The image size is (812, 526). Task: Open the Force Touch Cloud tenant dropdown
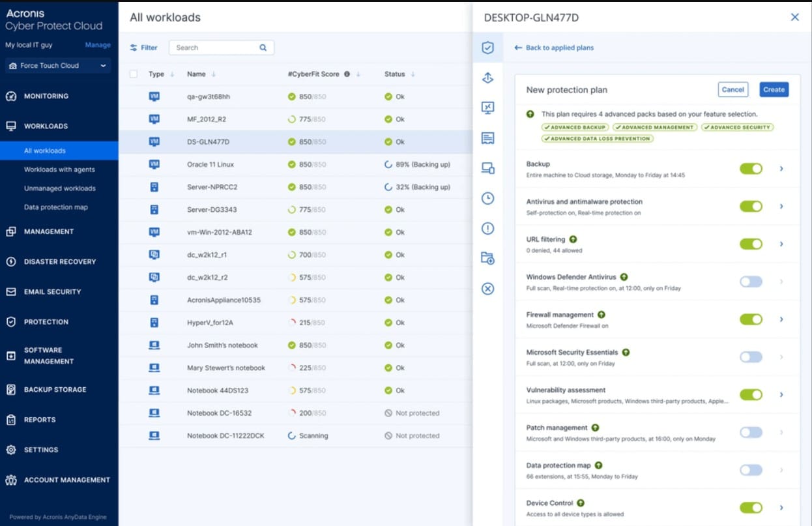pos(59,66)
